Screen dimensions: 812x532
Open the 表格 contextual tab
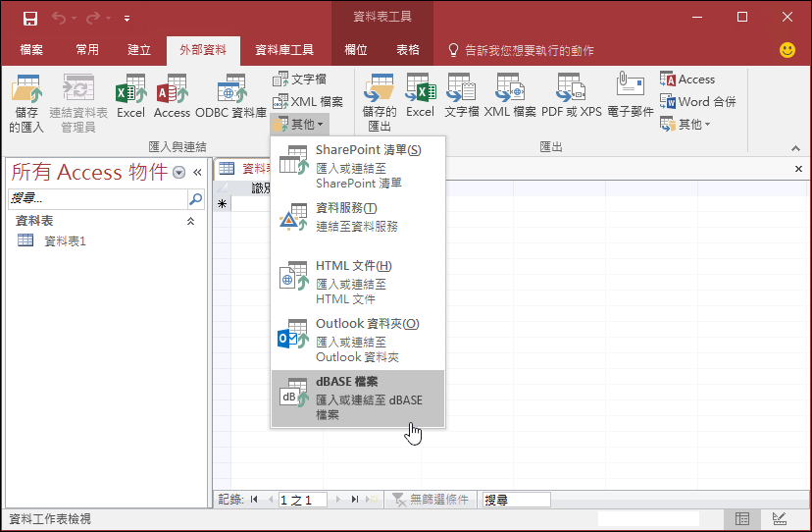tap(408, 50)
